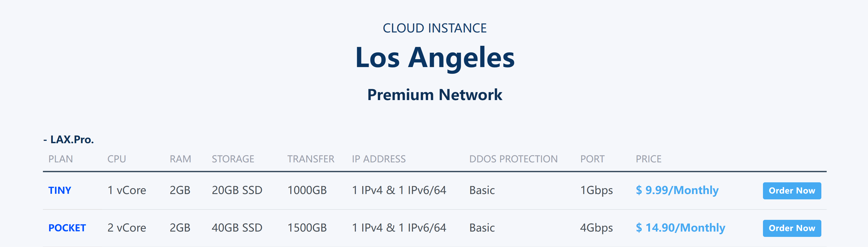Click the PORT column header
The width and height of the screenshot is (868, 247).
click(x=592, y=159)
